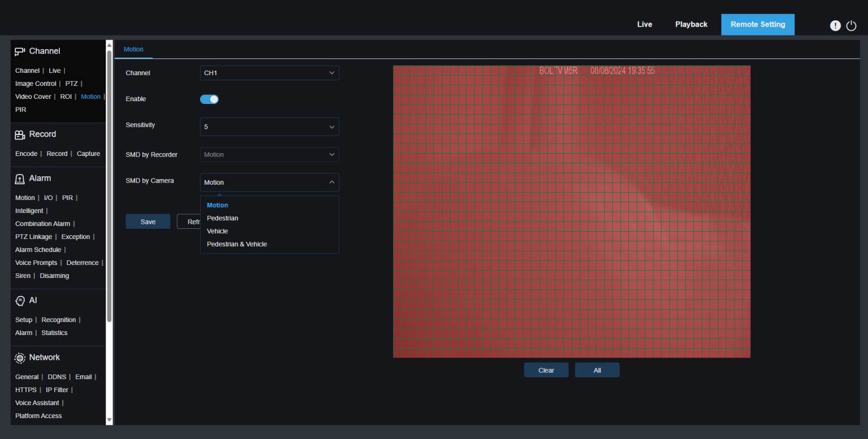
Task: Click a cell in the motion detection grid
Action: (x=571, y=226)
